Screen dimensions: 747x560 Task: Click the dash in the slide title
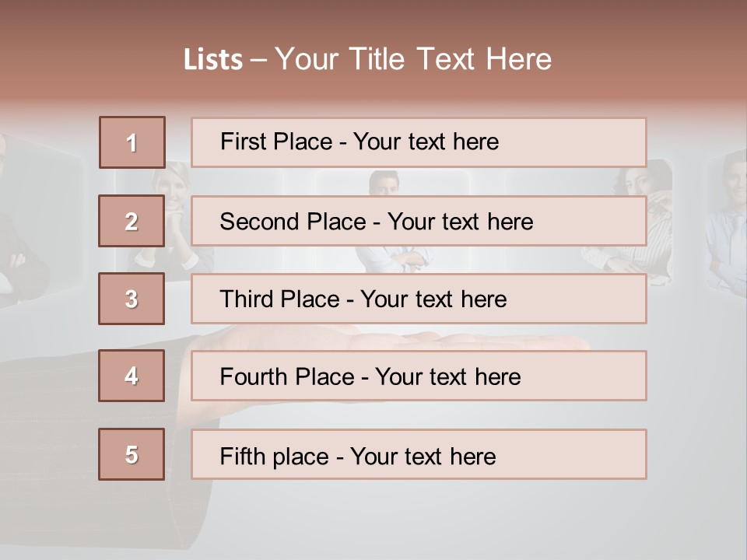[x=258, y=60]
